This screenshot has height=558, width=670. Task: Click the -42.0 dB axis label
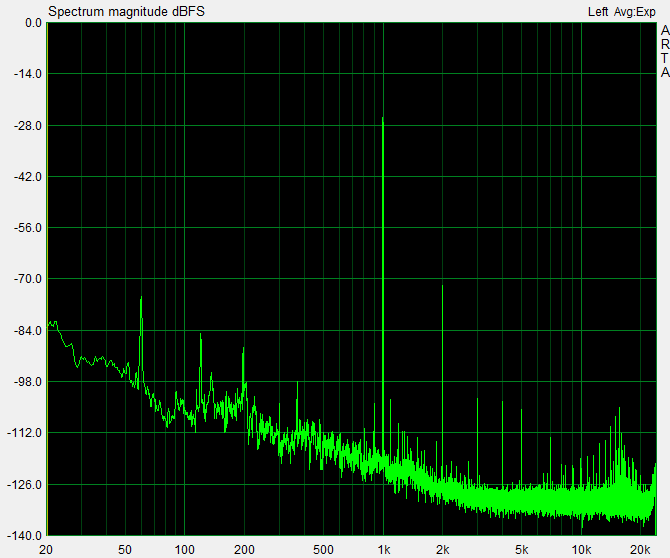point(28,176)
